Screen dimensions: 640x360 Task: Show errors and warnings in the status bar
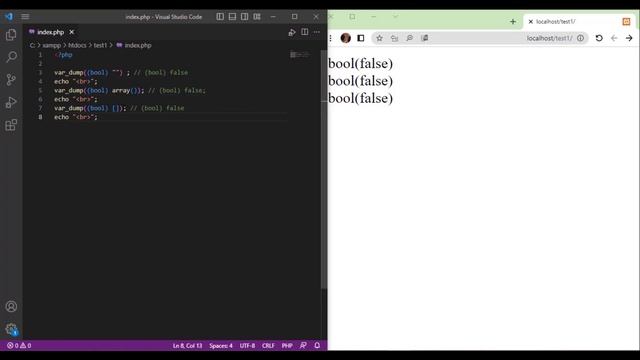click(x=19, y=345)
